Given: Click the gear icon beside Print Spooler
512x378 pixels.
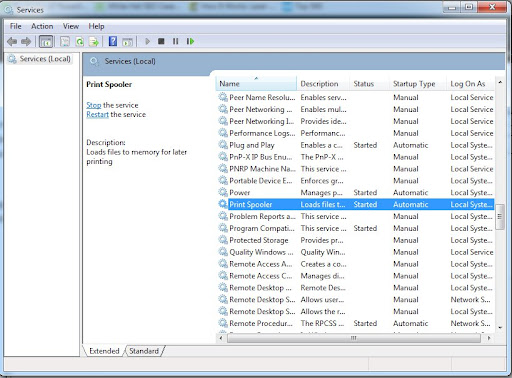Looking at the screenshot, I should 222,204.
